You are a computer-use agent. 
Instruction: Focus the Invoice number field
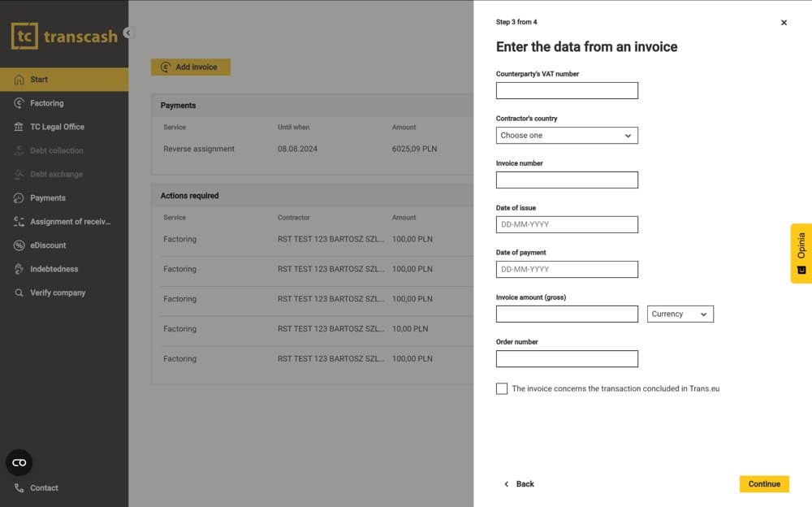567,180
